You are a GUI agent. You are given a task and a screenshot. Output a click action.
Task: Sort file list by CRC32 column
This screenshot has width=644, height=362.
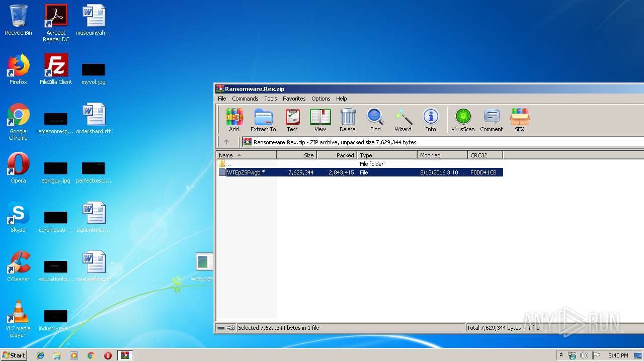(486, 155)
